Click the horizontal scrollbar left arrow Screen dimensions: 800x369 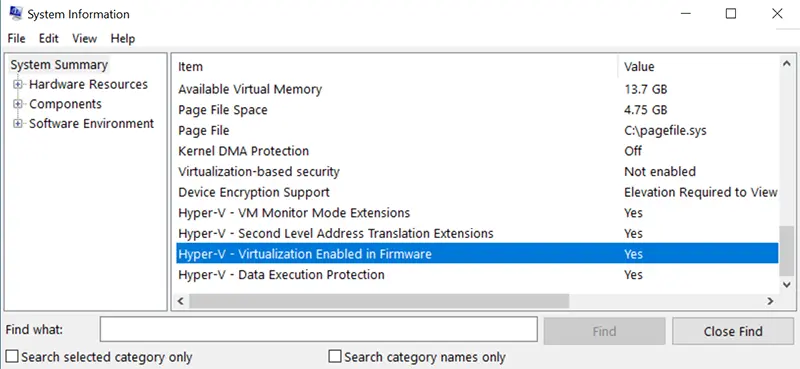click(x=181, y=302)
